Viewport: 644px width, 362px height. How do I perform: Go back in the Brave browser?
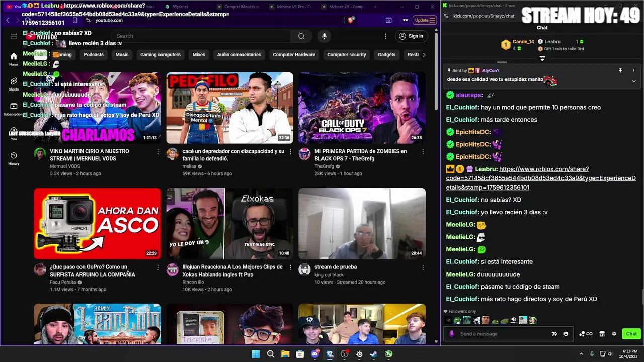pos(8,20)
